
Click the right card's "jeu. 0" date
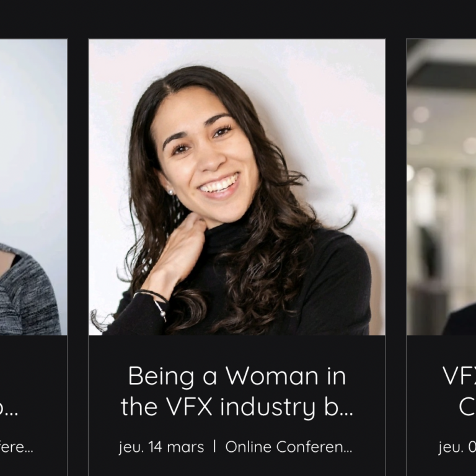(456, 447)
